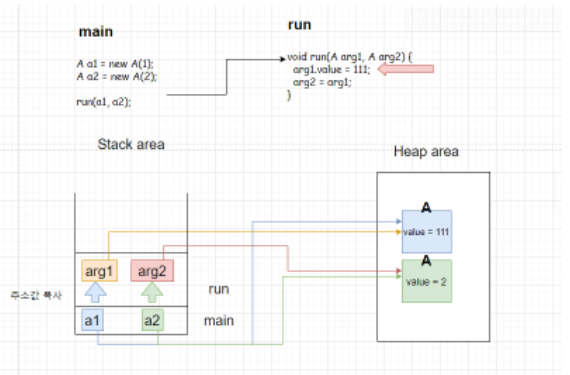Select the bold 'main' heading

(x=96, y=32)
